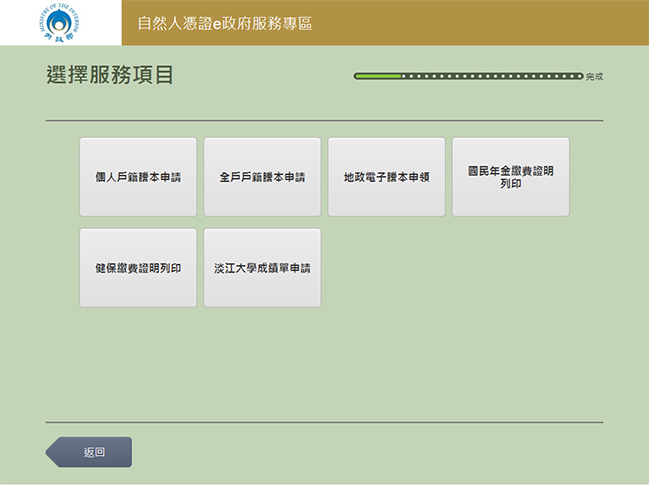The height and width of the screenshot is (485, 650).
Task: Click the Ministry of the Interior logo
Action: [60, 20]
